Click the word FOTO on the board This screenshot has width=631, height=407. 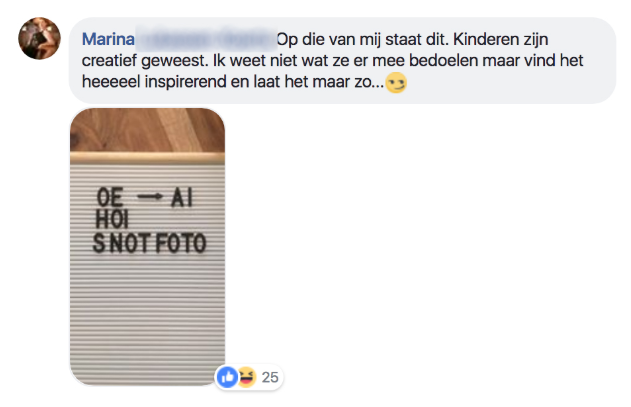[x=181, y=243]
